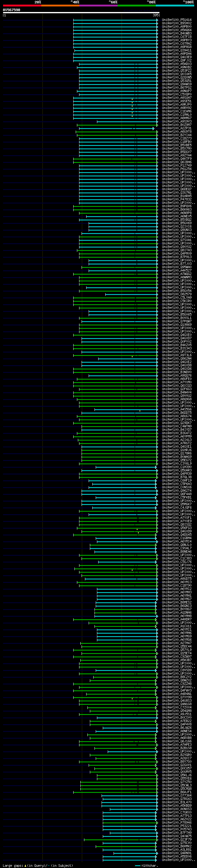Select hit label UniRef100_Q5UAR3
The width and height of the screenshot is (197, 868).
177,470
